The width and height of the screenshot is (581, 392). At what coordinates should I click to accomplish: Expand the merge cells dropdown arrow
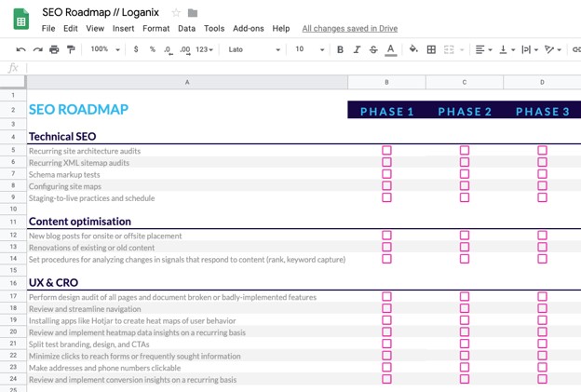[x=462, y=49]
